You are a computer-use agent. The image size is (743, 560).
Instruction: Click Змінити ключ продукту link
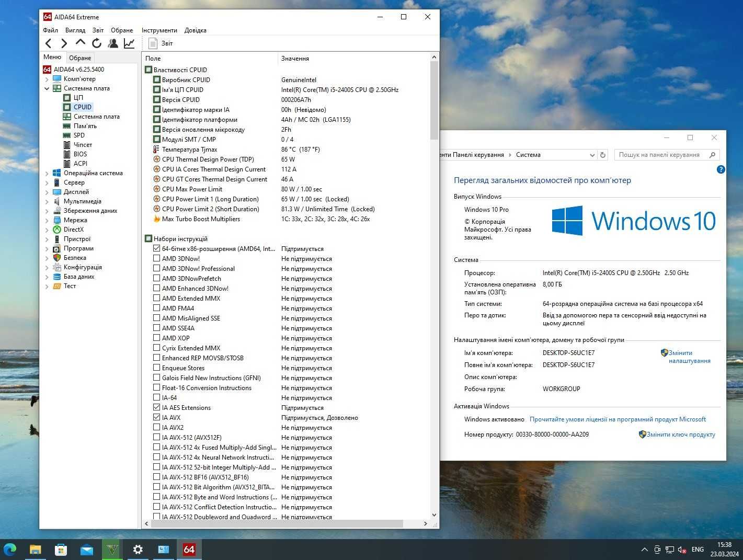tap(681, 435)
